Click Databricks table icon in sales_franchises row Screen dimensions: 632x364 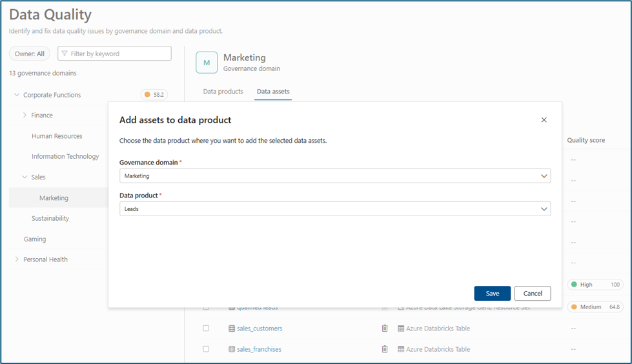[x=401, y=349]
